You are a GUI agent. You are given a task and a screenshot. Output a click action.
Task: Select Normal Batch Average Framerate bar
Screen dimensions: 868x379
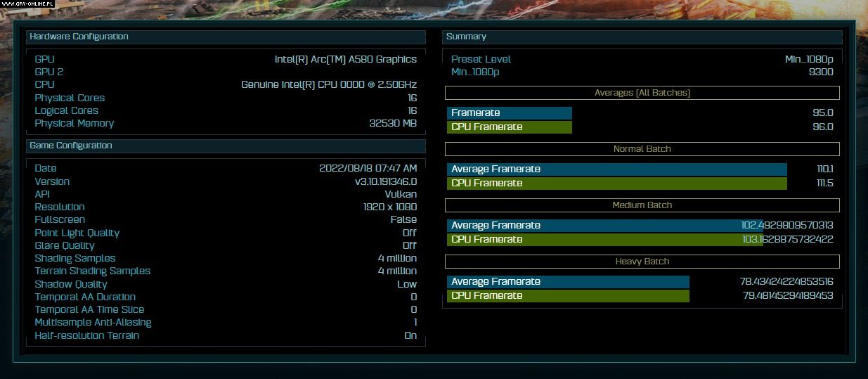[x=616, y=169]
